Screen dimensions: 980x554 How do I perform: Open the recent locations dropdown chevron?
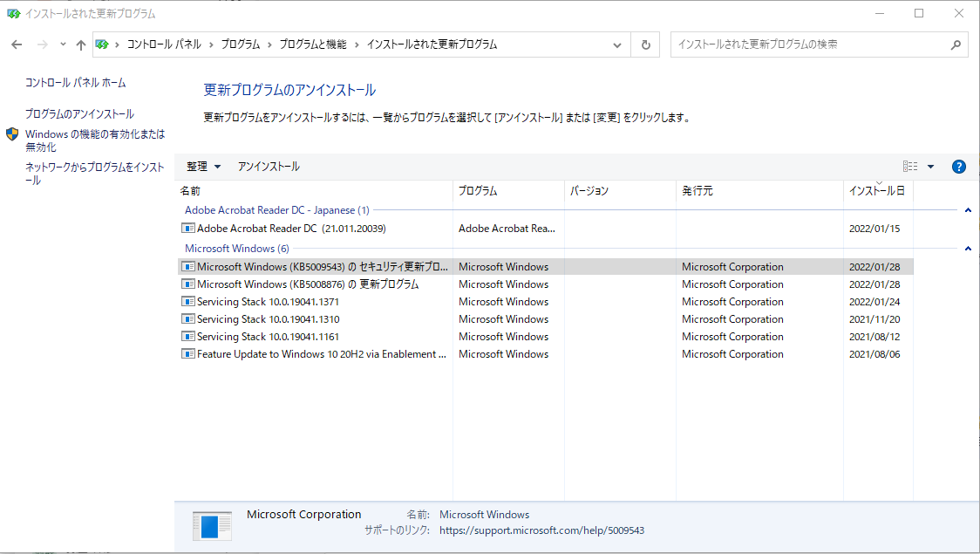(63, 44)
